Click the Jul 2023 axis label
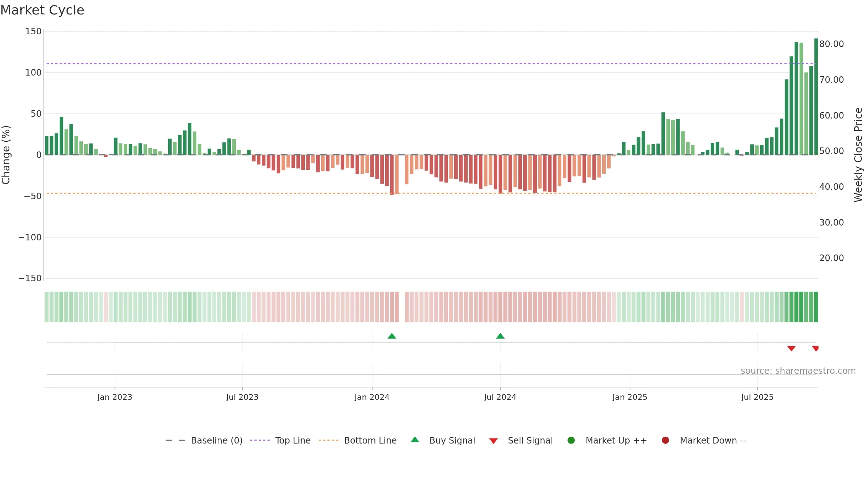This screenshot has height=488, width=868. click(x=242, y=397)
